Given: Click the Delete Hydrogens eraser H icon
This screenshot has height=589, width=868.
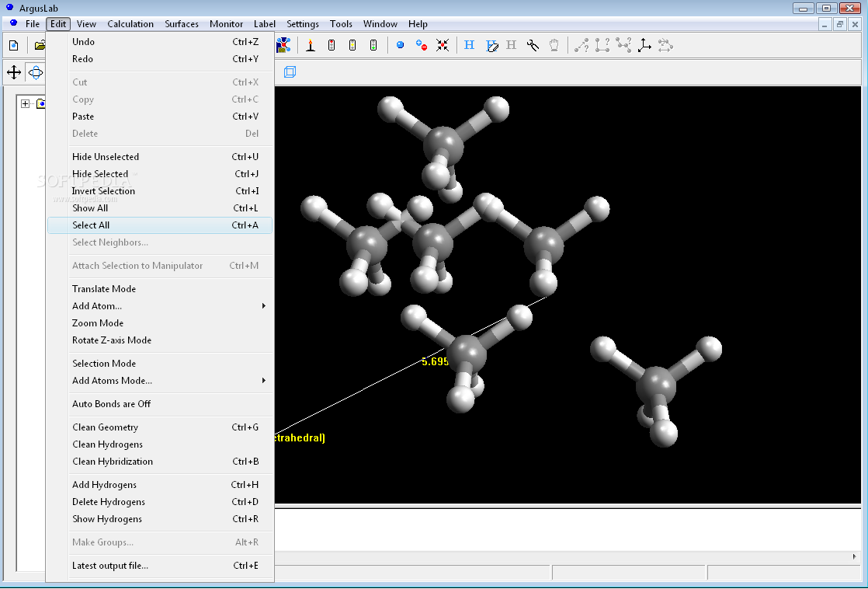Looking at the screenshot, I should 491,45.
